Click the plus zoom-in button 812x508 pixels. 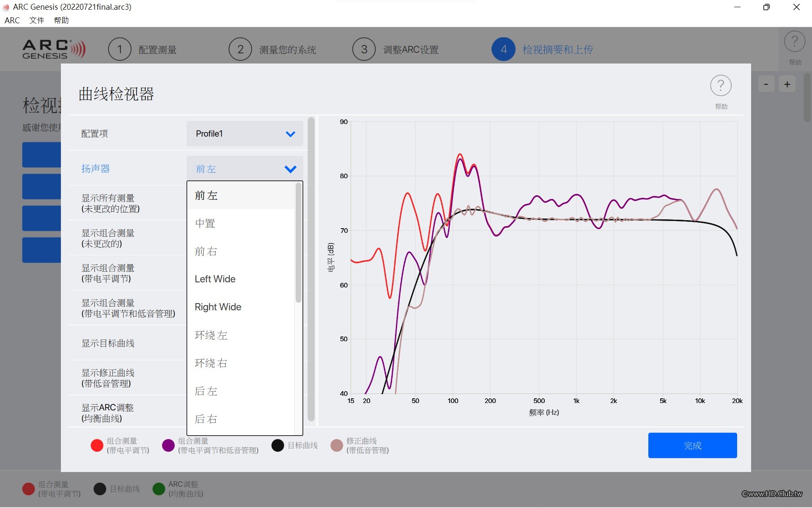tap(787, 84)
